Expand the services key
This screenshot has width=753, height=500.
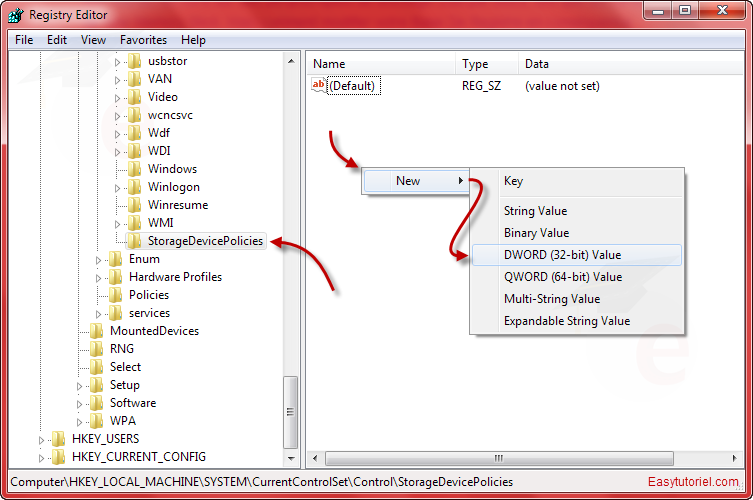click(x=98, y=314)
